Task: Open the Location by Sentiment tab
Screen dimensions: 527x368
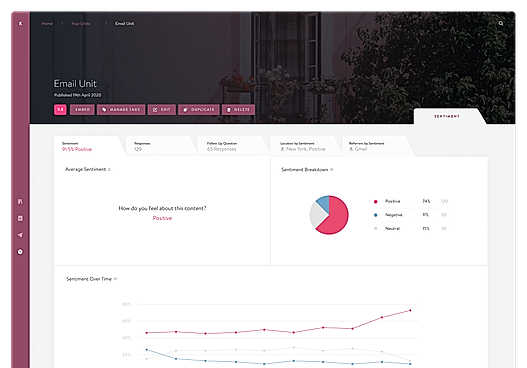Action: click(x=305, y=146)
